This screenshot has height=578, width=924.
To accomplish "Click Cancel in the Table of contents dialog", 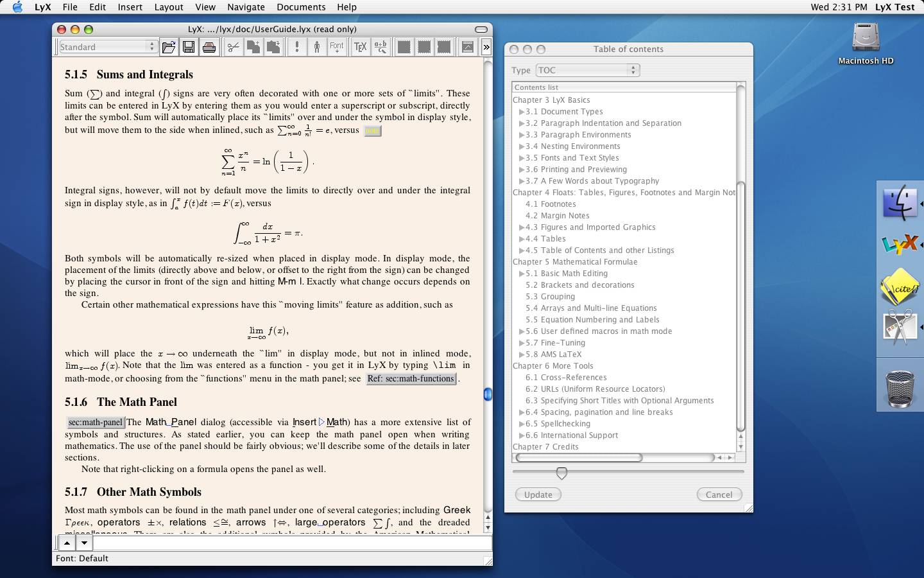I will pyautogui.click(x=719, y=495).
